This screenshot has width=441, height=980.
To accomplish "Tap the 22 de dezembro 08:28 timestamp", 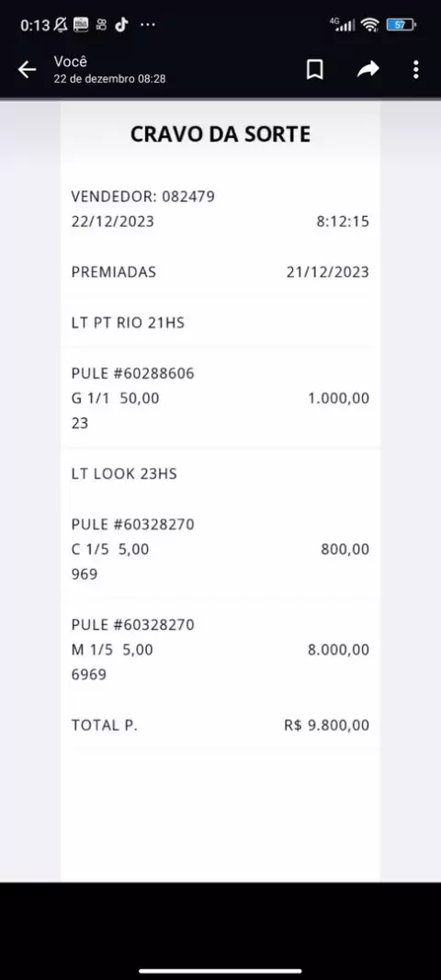I will click(x=109, y=79).
